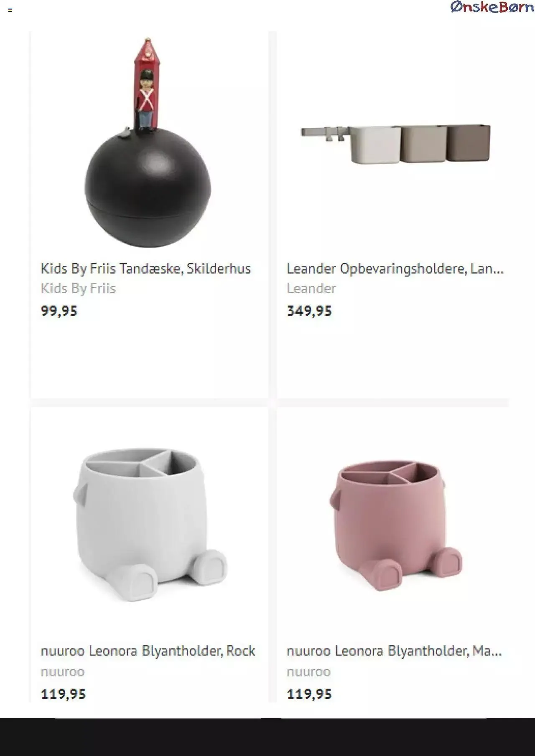Click the 119,95 price of pink holder
This screenshot has width=535, height=756.
309,695
